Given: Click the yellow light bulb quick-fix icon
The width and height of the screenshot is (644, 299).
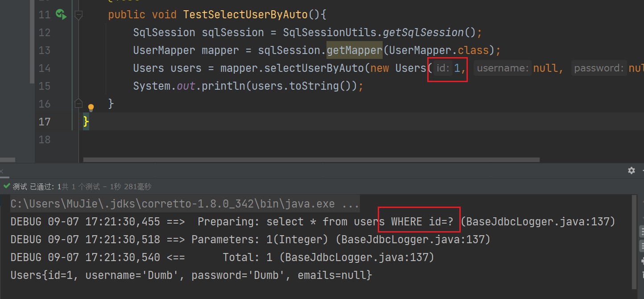Looking at the screenshot, I should [x=91, y=108].
